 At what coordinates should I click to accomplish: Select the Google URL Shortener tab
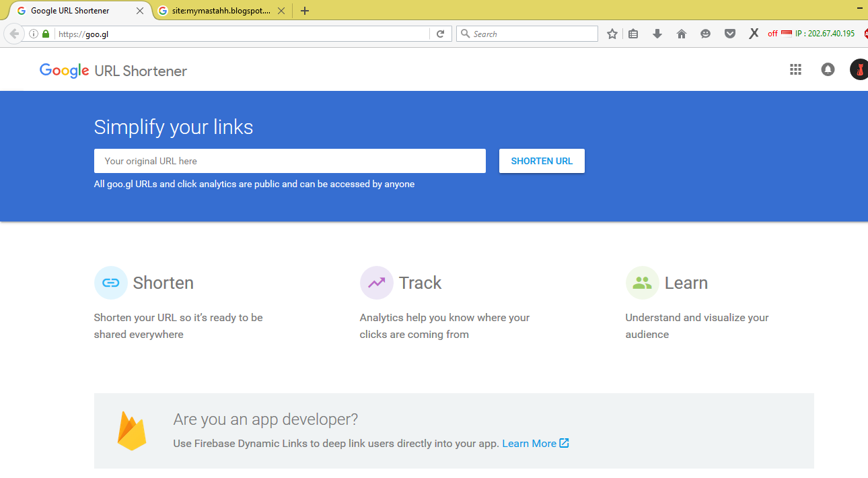point(74,10)
